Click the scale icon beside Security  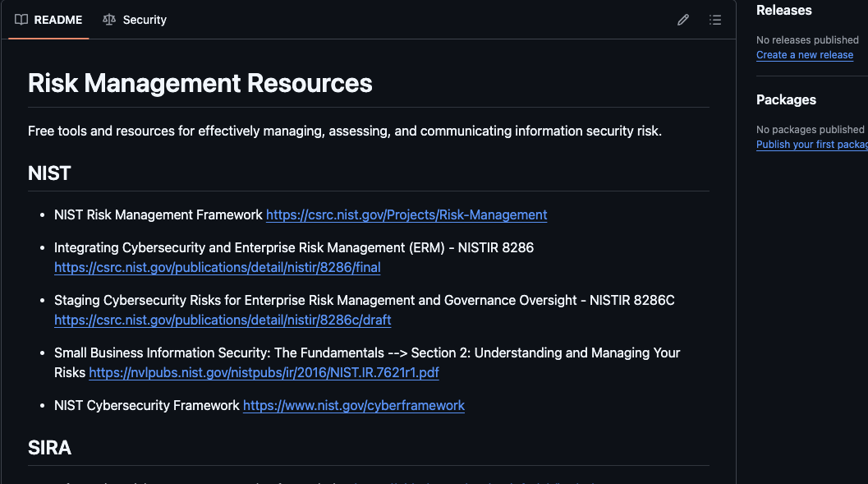point(109,20)
